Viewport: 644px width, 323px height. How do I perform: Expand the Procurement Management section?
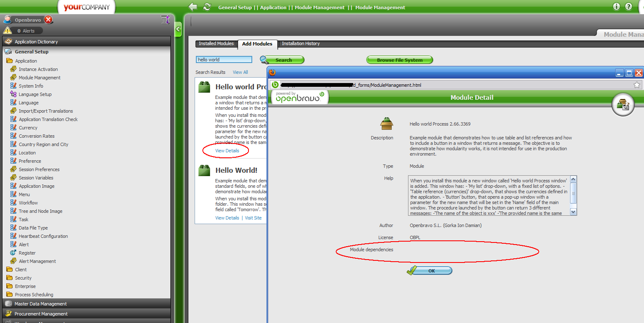click(87, 314)
